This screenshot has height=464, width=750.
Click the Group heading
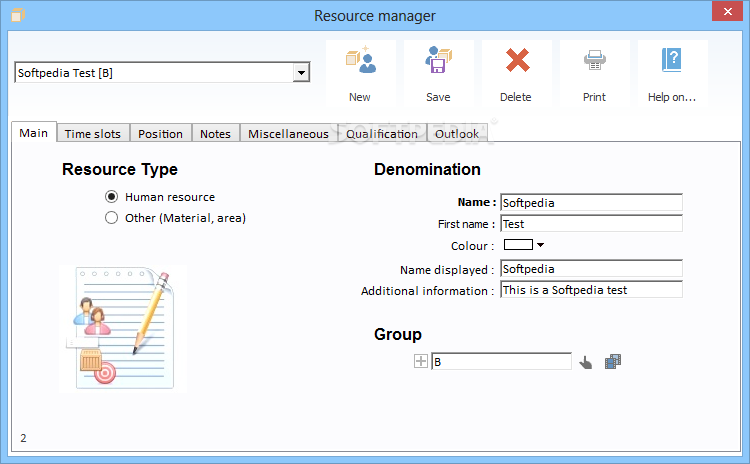tap(397, 334)
